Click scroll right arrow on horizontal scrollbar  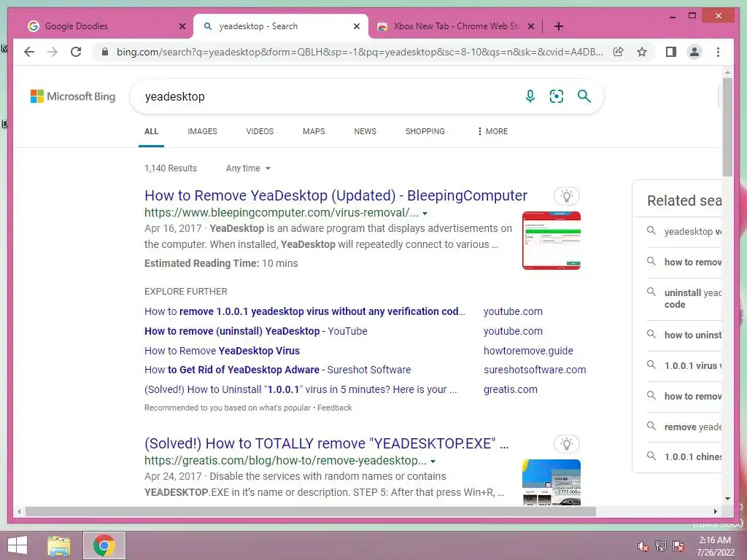715,511
